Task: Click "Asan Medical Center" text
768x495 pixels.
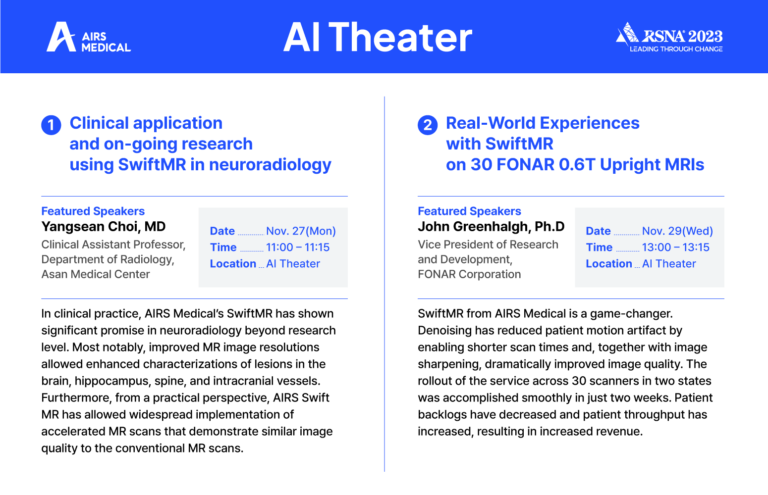Action: (96, 274)
